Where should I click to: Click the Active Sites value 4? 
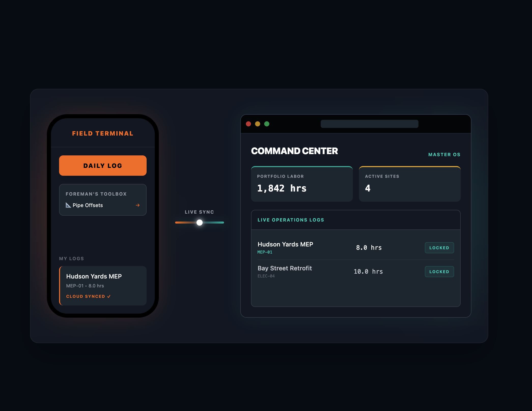coord(368,188)
